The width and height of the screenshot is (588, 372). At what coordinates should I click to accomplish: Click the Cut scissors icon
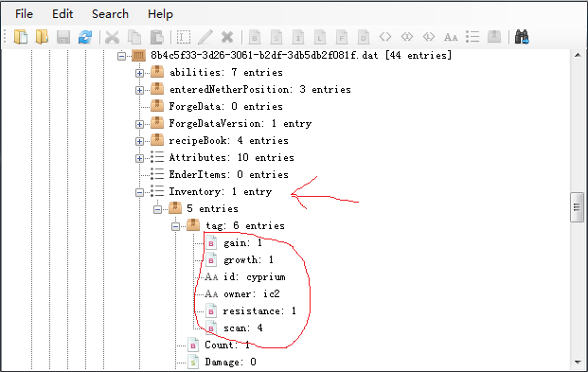[x=112, y=37]
